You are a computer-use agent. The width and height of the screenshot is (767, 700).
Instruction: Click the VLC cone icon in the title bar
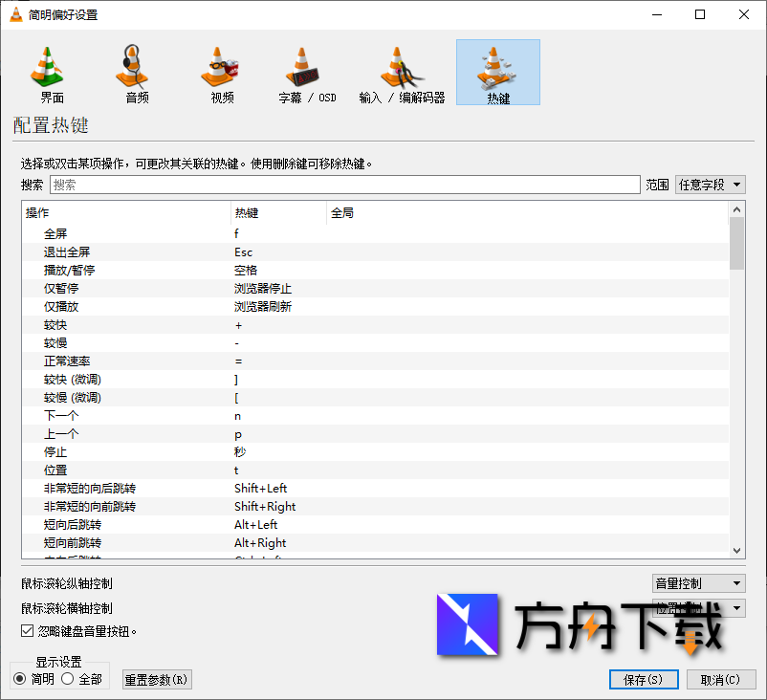(x=17, y=14)
